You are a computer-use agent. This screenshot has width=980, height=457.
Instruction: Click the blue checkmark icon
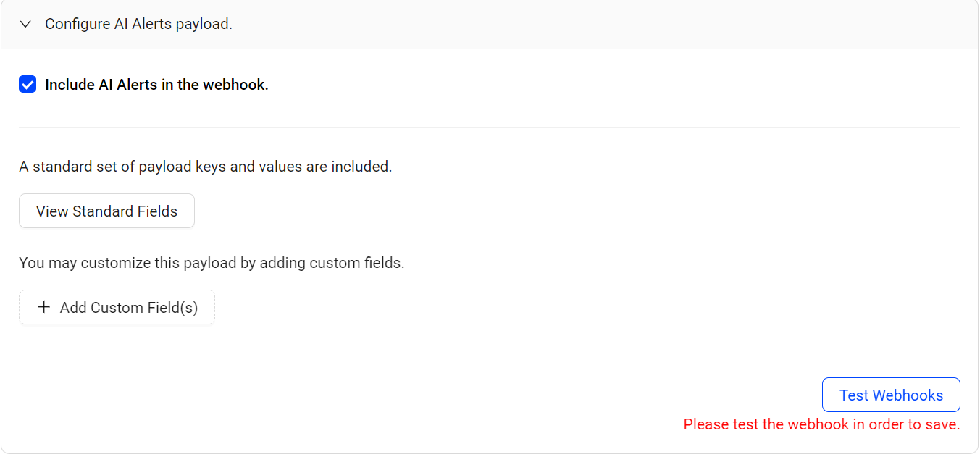[28, 85]
